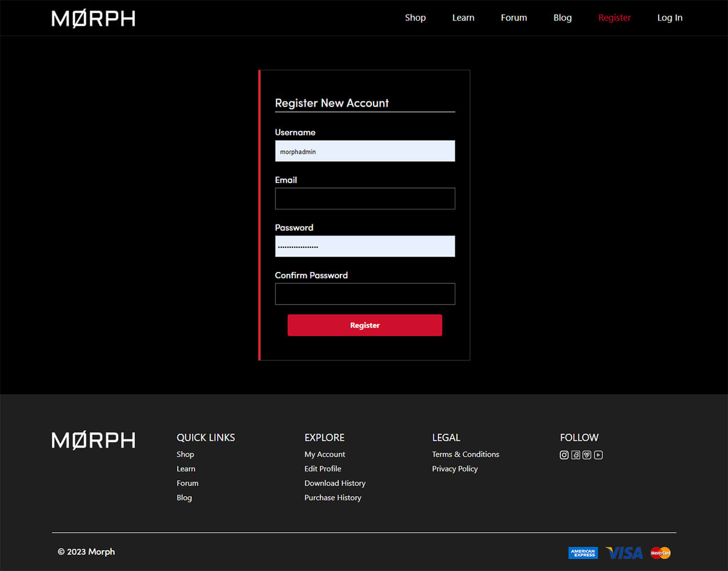Screen dimensions: 728x571
Task: Open Edit Profile in Explore
Action: (x=322, y=469)
